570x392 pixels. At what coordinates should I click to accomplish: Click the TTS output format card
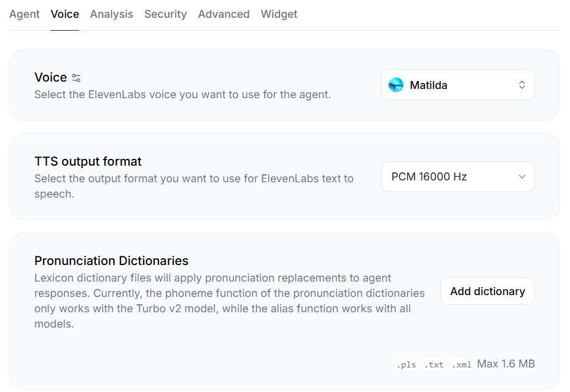(285, 177)
